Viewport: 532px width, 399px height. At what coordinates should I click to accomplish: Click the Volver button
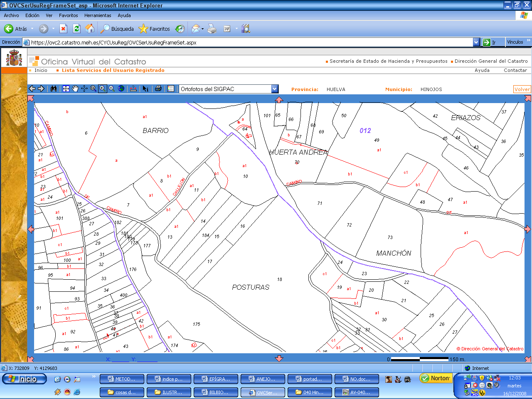coord(522,89)
